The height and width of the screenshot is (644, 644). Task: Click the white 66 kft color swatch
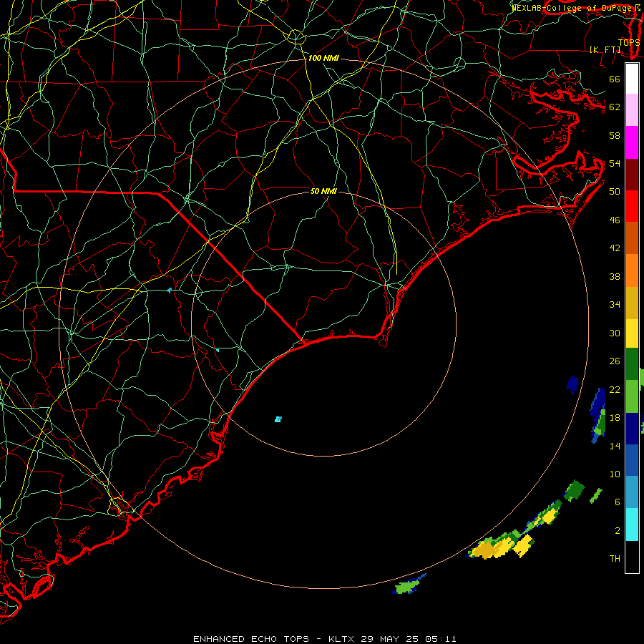pyautogui.click(x=632, y=79)
